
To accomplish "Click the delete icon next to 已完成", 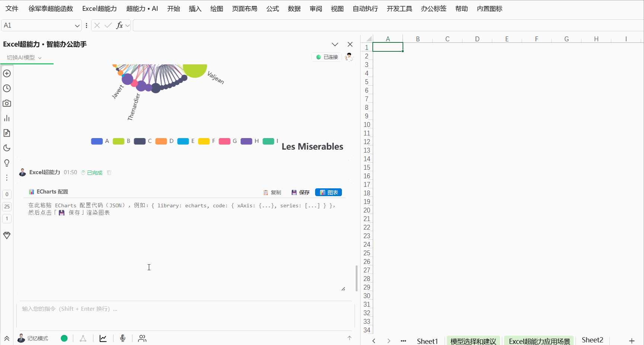I will point(109,173).
